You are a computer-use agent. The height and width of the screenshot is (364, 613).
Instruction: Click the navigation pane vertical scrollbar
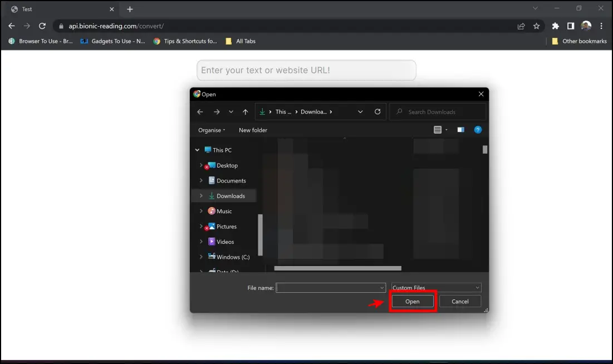261,235
